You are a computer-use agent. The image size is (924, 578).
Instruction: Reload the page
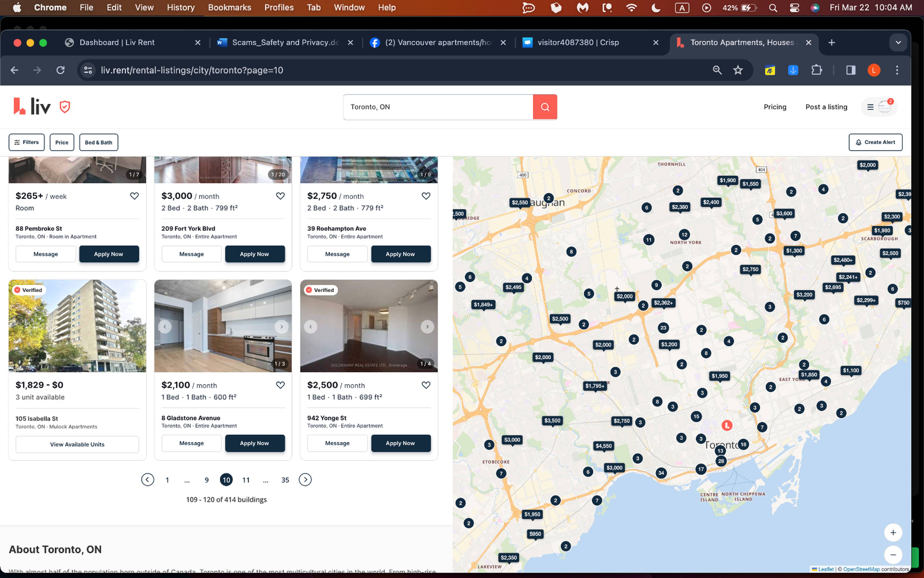(60, 70)
